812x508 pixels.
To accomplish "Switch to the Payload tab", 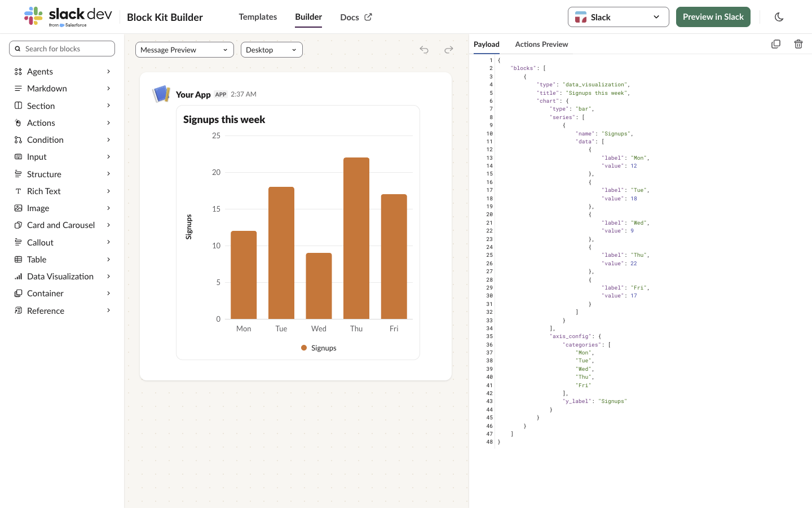I will pos(487,44).
